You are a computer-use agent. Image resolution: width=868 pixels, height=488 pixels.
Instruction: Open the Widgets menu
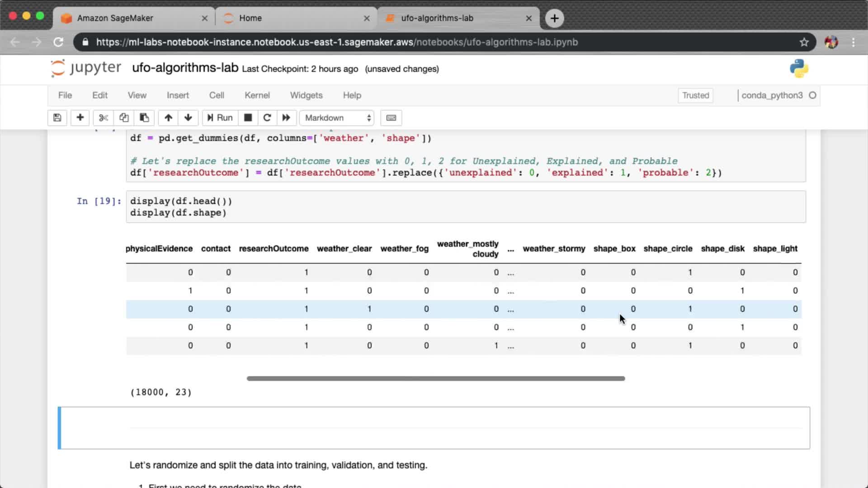pyautogui.click(x=306, y=95)
